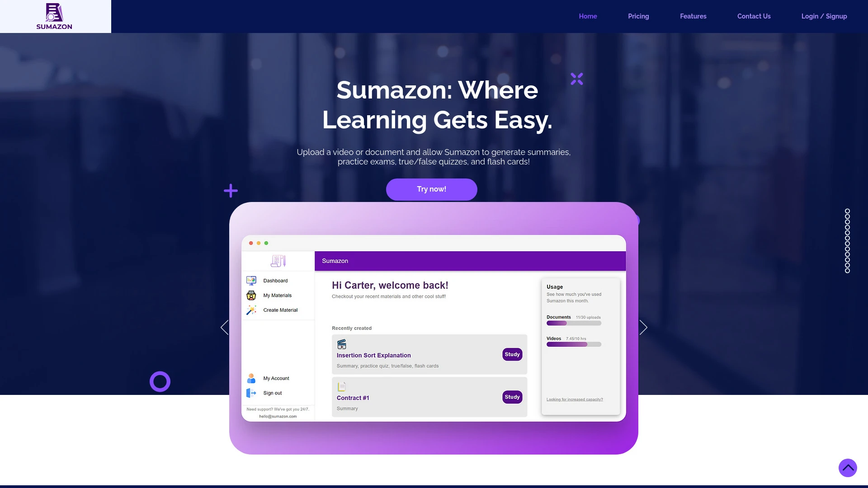Image resolution: width=868 pixels, height=488 pixels.
Task: Open Features navigation menu item
Action: coord(693,16)
